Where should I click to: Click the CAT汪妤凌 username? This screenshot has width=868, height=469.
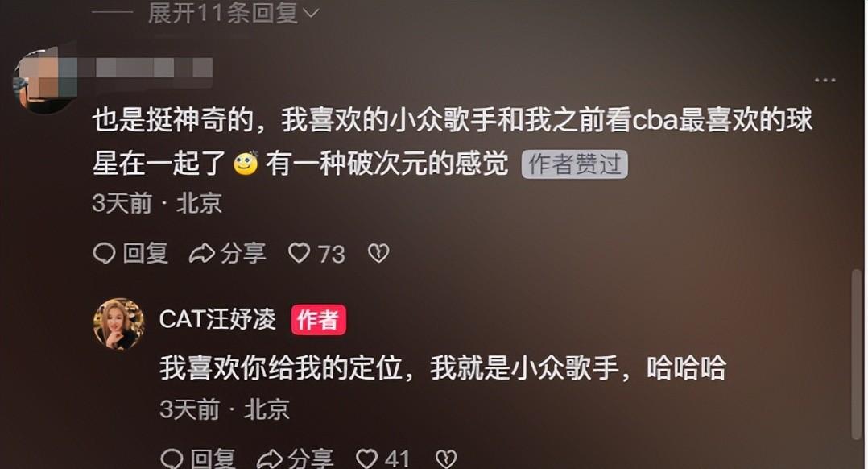217,319
